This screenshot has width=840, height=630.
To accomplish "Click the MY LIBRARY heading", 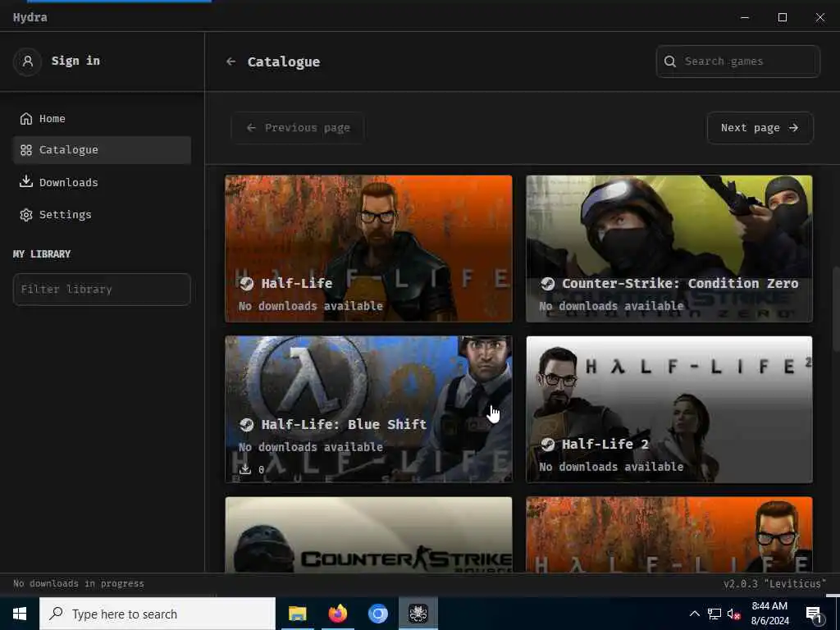I will (x=42, y=254).
